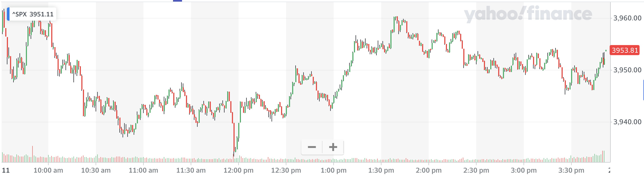Image resolution: width=644 pixels, height=179 pixels.
Task: Click the date label 11 on time axis
Action: tap(6, 170)
